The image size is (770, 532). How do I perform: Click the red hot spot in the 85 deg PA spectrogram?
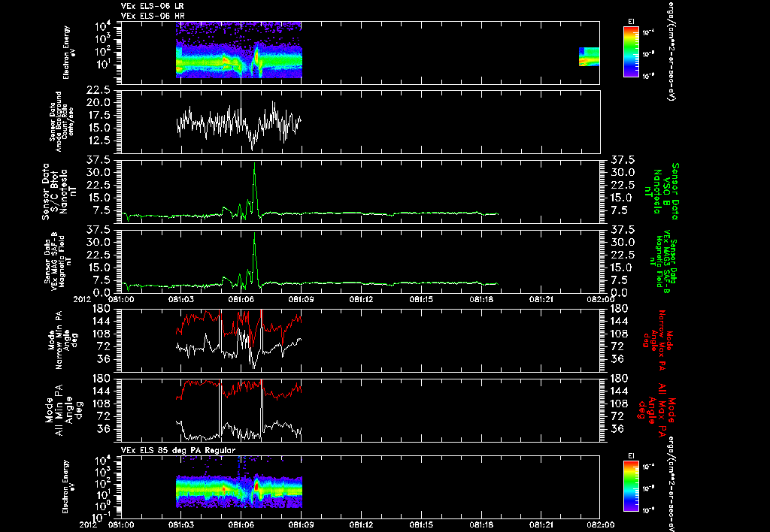256,486
